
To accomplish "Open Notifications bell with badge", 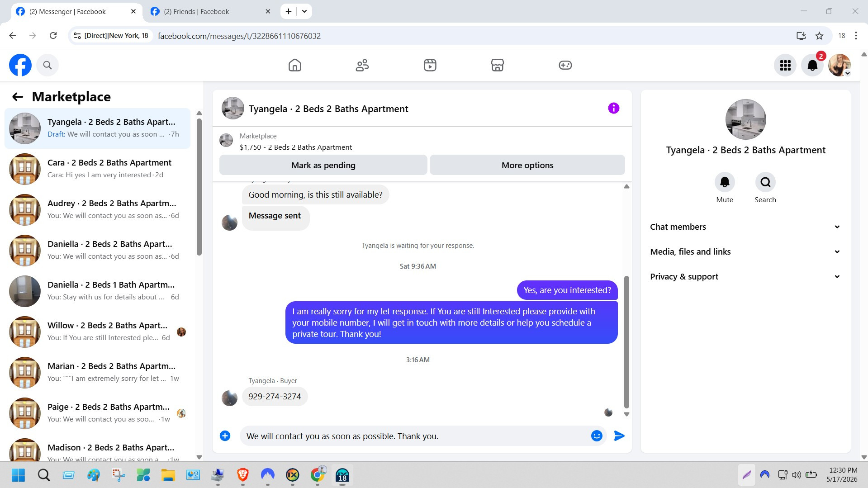I will tap(813, 66).
